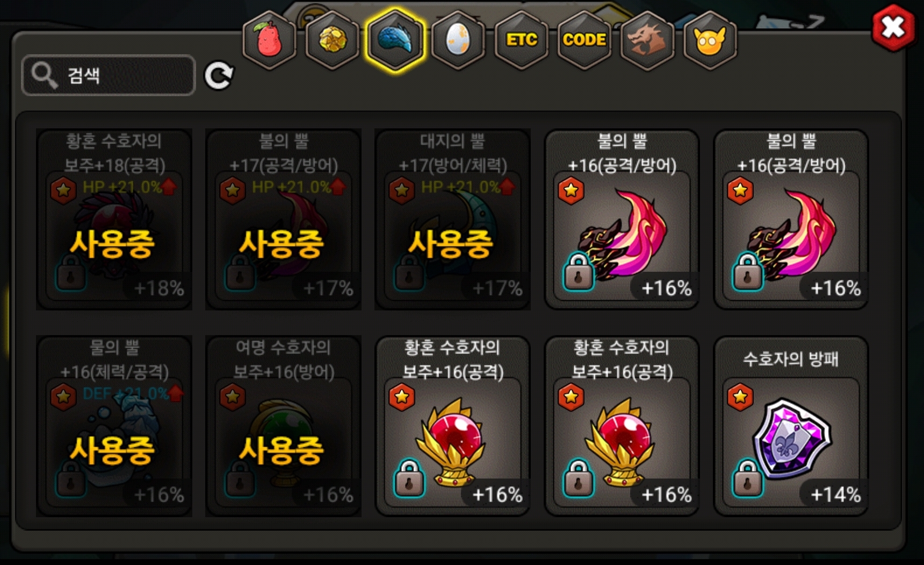The height and width of the screenshot is (565, 924).
Task: Close the inventory window with red X
Action: click(x=893, y=28)
